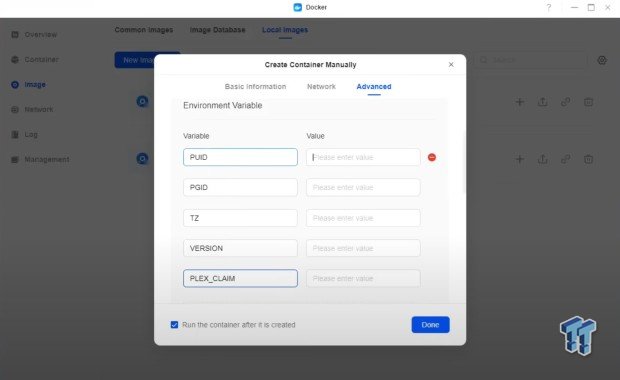Viewport: 620px width, 380px height.
Task: Click the VERSION variable name field
Action: tap(240, 248)
